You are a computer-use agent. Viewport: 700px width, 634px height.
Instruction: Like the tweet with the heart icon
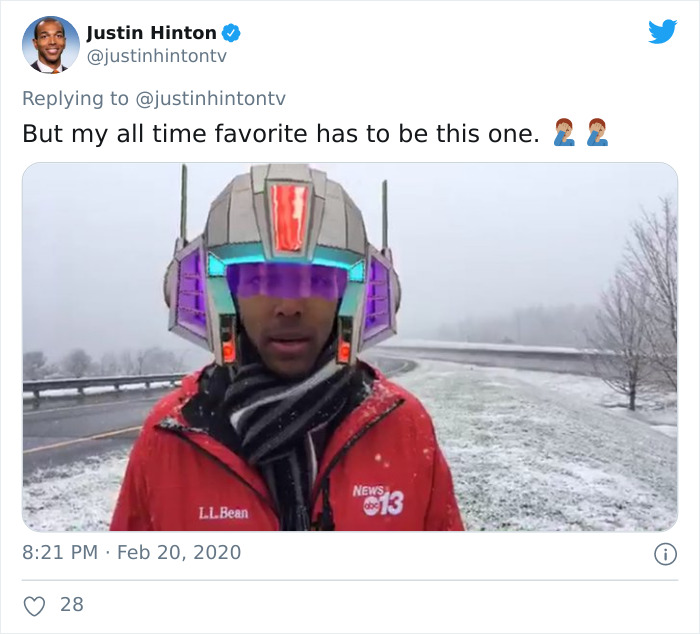34,606
